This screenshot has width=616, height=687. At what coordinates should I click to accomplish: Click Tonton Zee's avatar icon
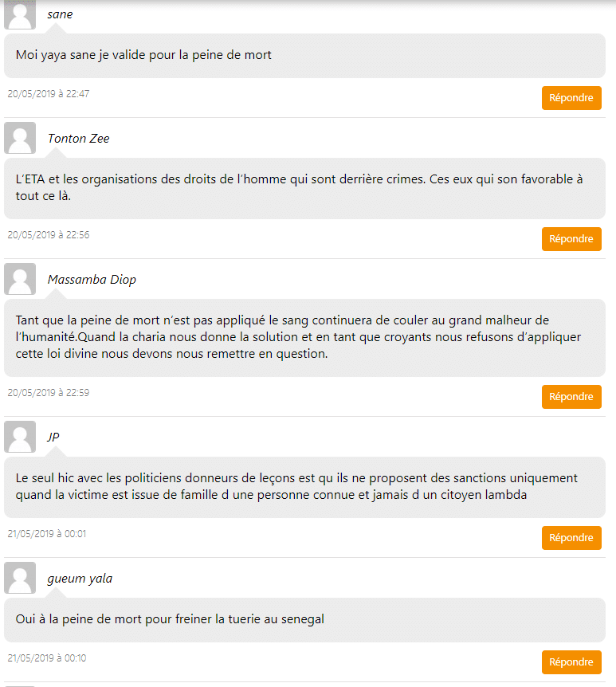click(x=20, y=138)
